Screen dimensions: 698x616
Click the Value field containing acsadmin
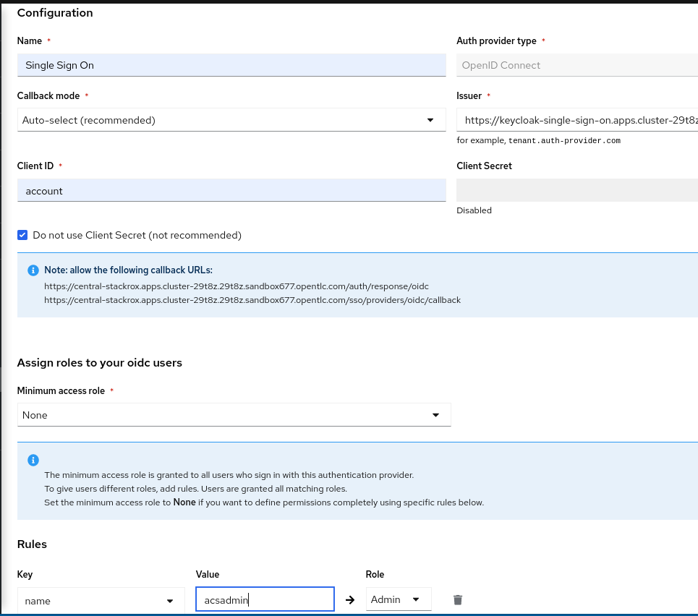[265, 599]
